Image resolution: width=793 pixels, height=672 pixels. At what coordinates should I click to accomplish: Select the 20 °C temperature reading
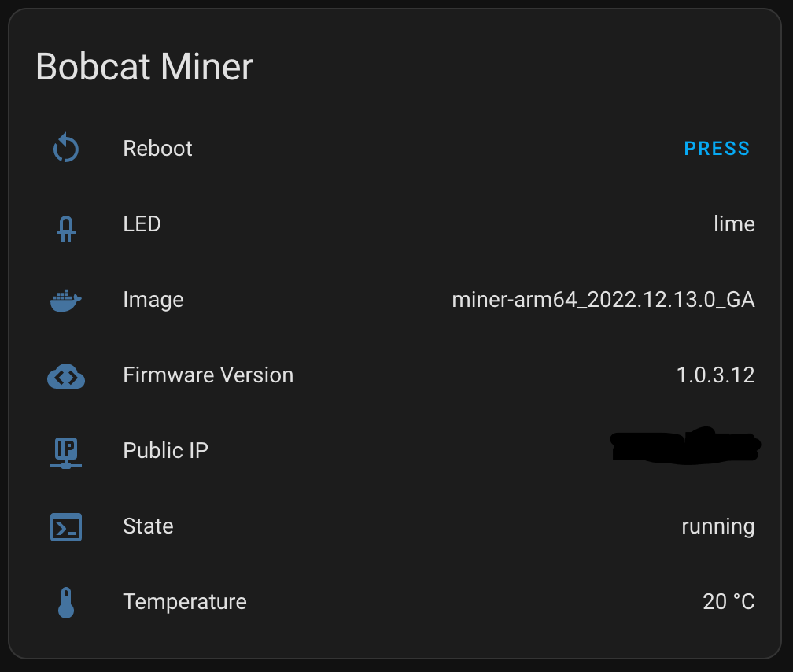728,601
